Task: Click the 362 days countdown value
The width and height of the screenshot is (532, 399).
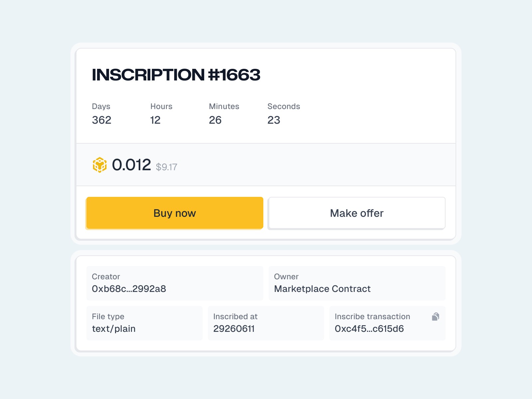Action: pyautogui.click(x=101, y=120)
